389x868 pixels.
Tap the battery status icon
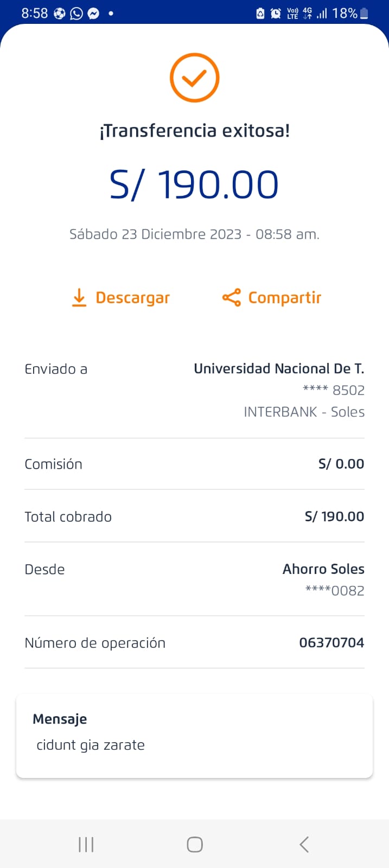[364, 13]
